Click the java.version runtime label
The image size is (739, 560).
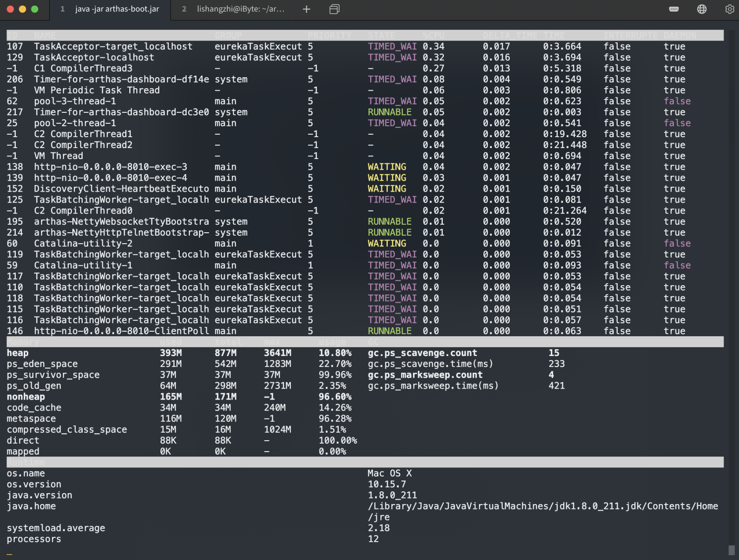40,495
